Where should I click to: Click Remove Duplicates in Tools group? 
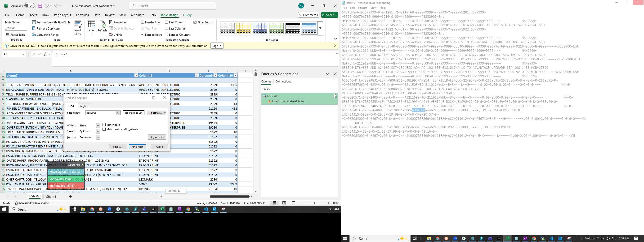click(46, 28)
